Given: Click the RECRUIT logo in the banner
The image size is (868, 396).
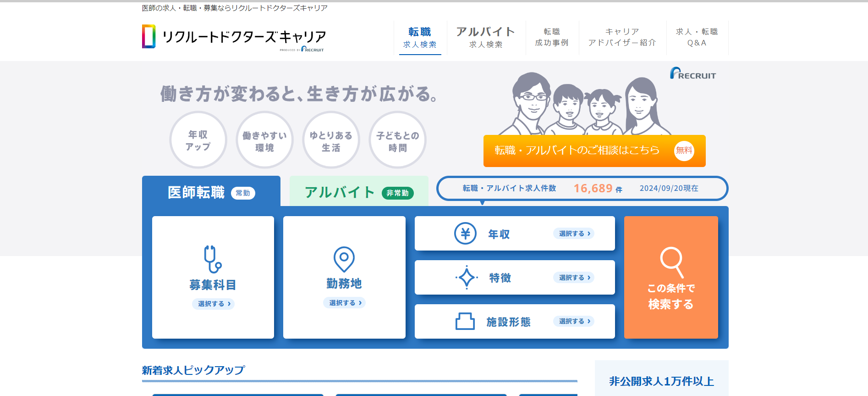Looking at the screenshot, I should 693,74.
